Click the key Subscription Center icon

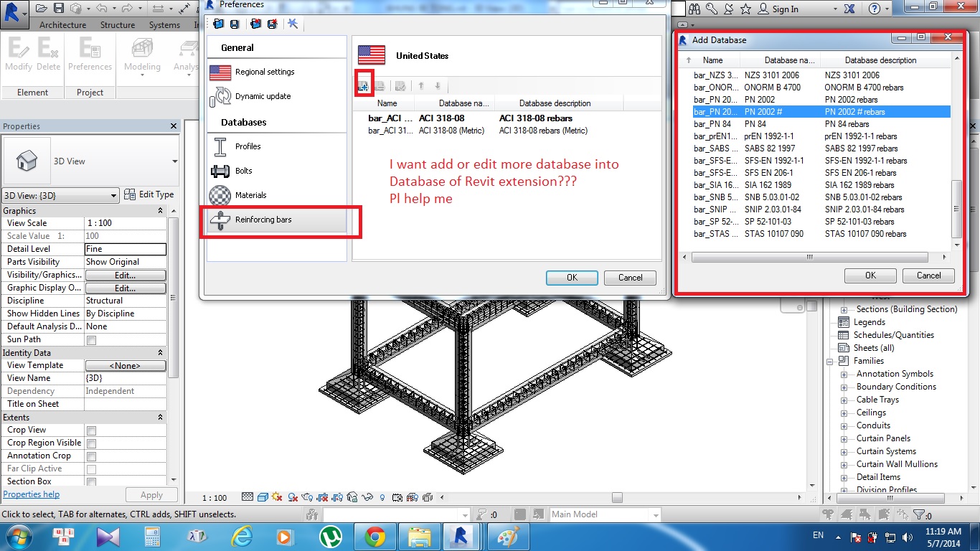712,9
